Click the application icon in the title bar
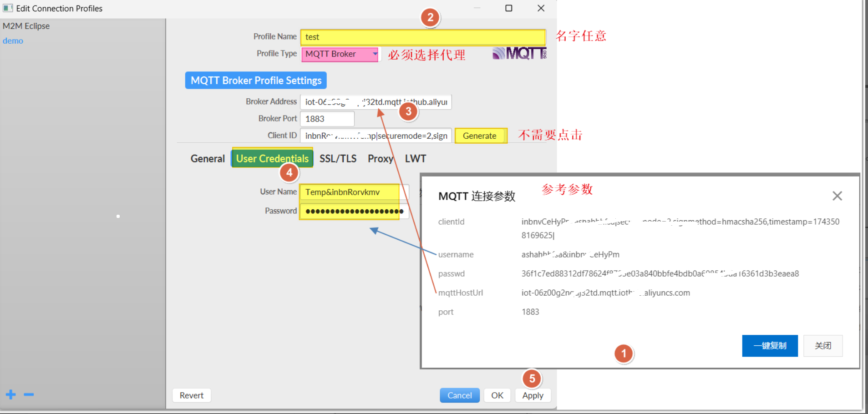 pyautogui.click(x=7, y=8)
